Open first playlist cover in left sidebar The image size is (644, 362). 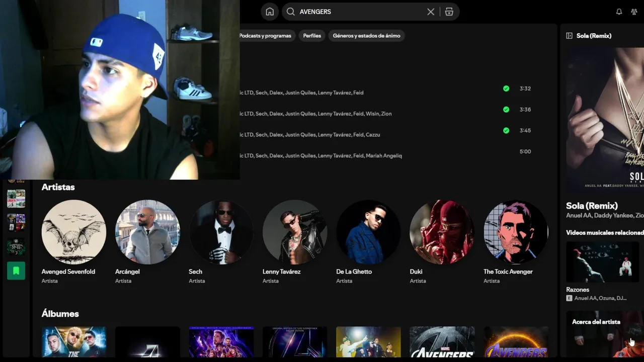16,199
